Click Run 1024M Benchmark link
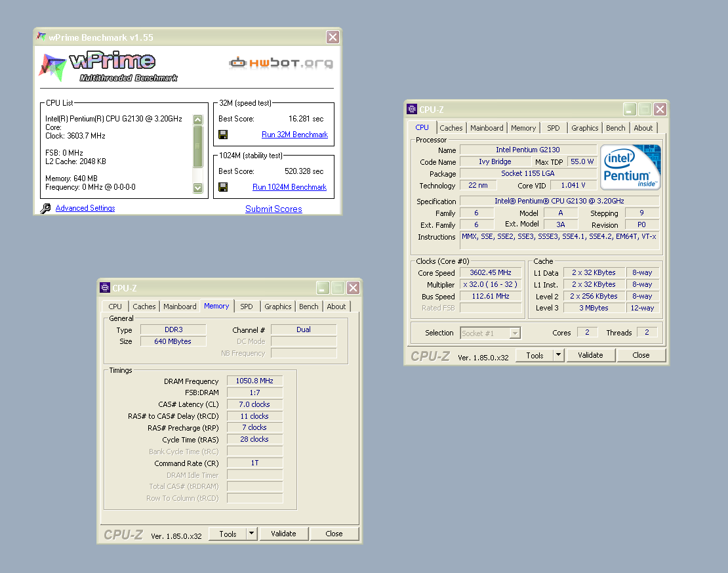The height and width of the screenshot is (573, 728). tap(289, 187)
